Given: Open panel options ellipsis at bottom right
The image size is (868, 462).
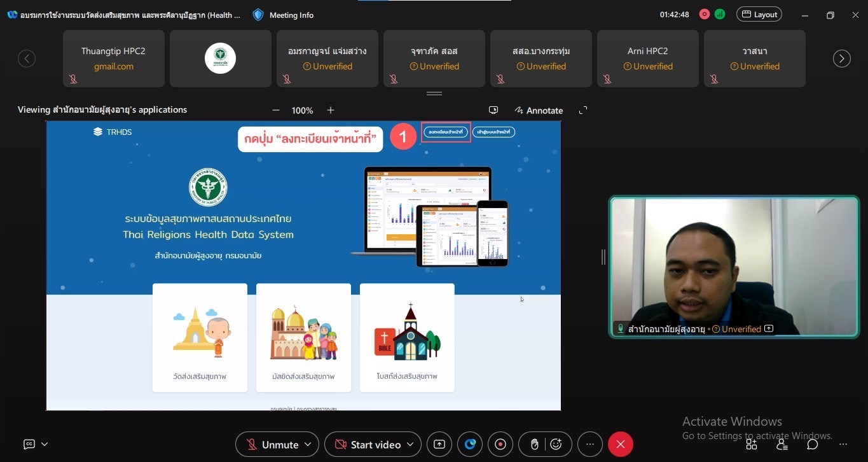Looking at the screenshot, I should (843, 444).
